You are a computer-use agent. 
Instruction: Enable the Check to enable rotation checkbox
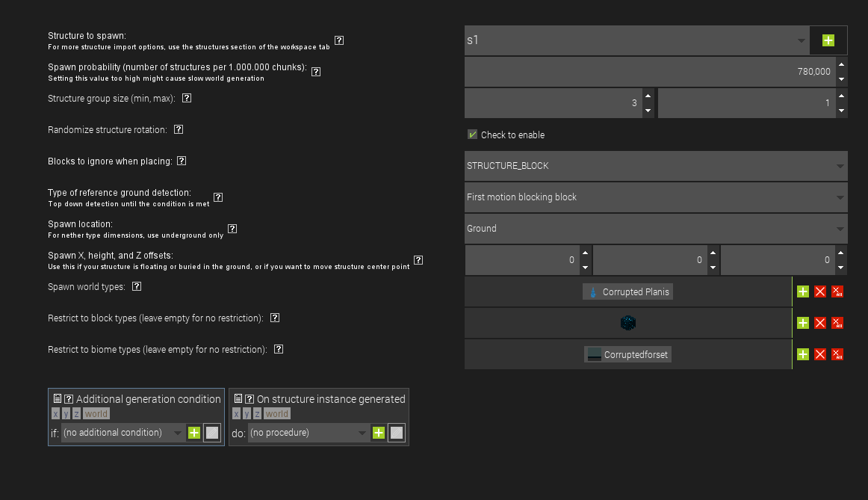click(x=472, y=135)
